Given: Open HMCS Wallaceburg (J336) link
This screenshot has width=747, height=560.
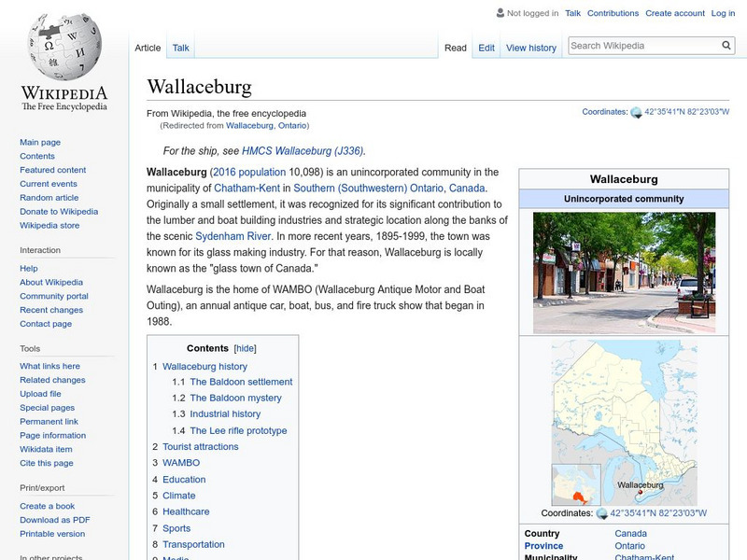Looking at the screenshot, I should (303, 151).
